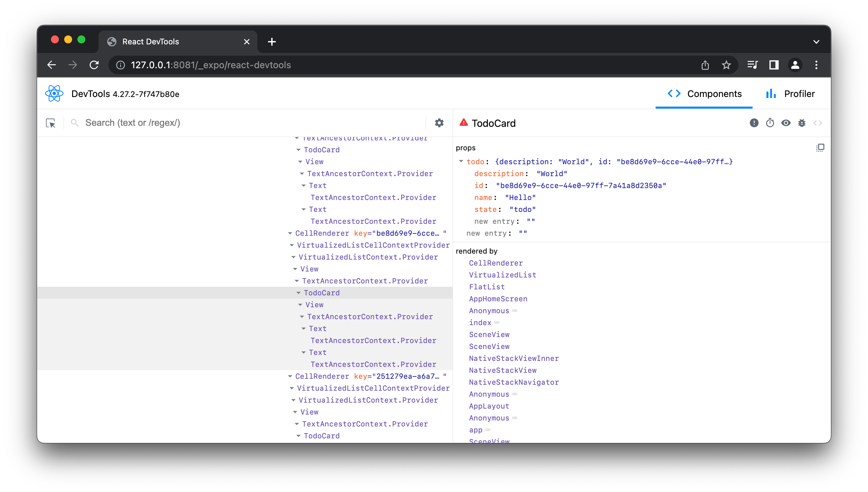Click force error state icon
This screenshot has width=868, height=492.
click(754, 123)
